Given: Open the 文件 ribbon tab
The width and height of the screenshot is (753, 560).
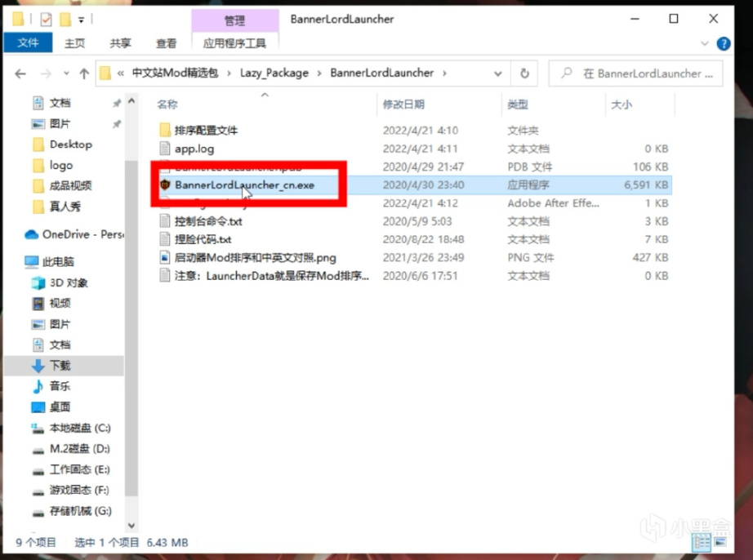Looking at the screenshot, I should point(28,43).
